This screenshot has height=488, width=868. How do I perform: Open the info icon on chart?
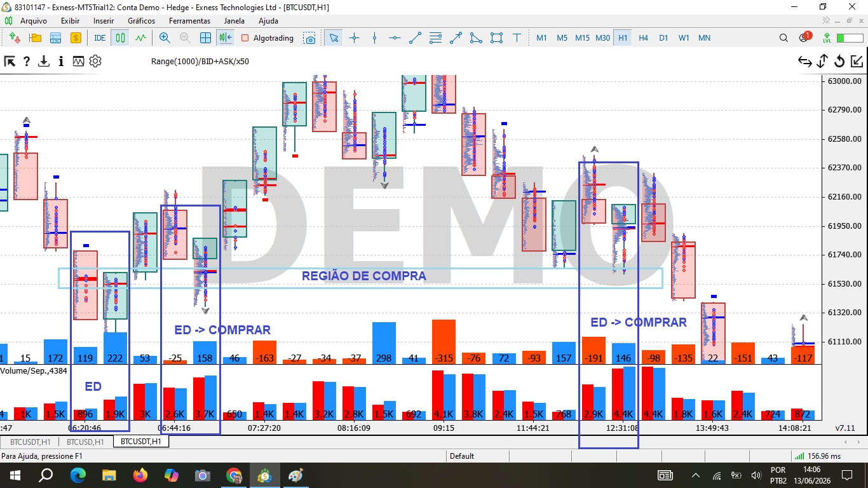click(61, 62)
